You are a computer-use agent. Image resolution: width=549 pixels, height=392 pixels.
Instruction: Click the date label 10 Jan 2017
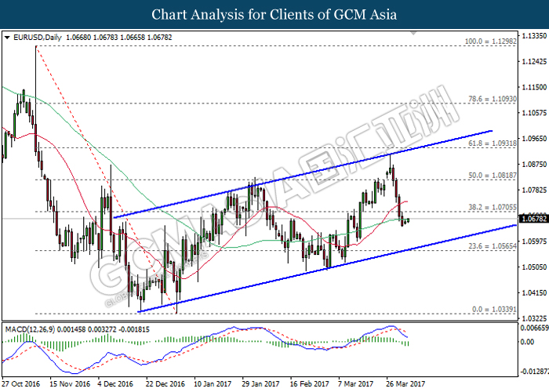click(213, 384)
